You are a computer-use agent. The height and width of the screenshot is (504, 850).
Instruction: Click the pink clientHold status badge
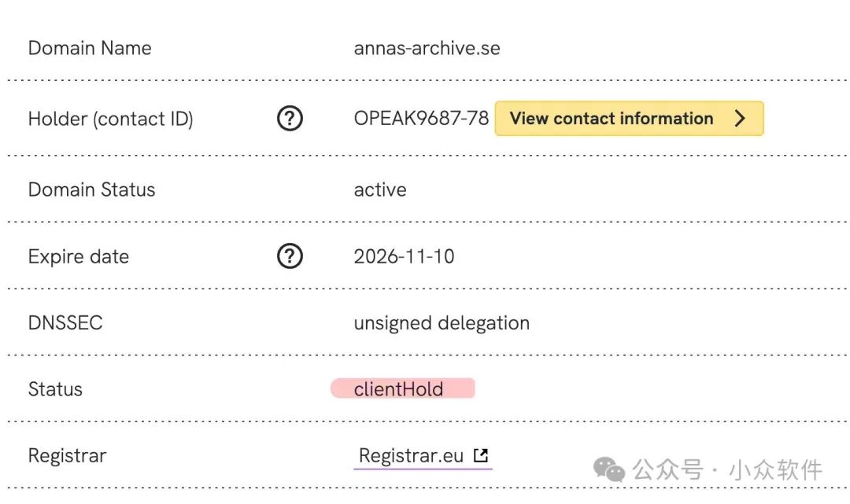(x=402, y=388)
